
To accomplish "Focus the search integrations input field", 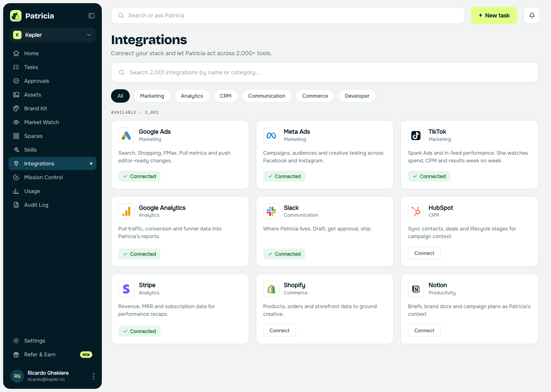I will pos(324,72).
